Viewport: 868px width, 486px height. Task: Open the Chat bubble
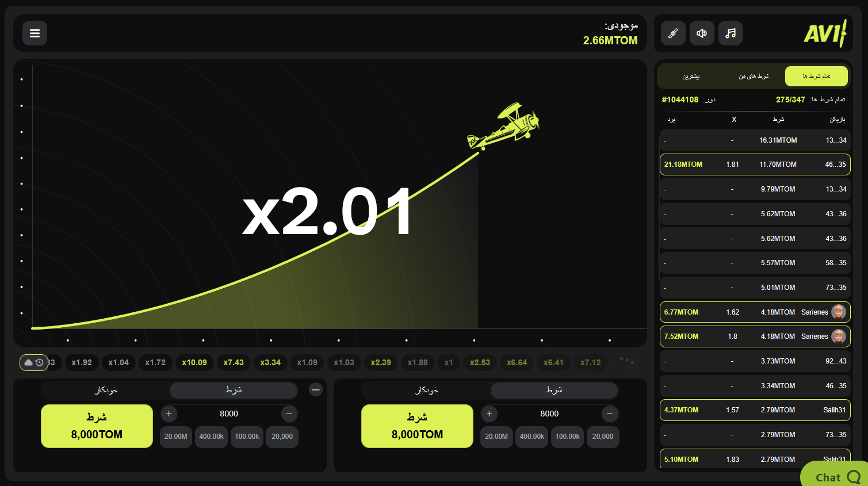(x=835, y=474)
